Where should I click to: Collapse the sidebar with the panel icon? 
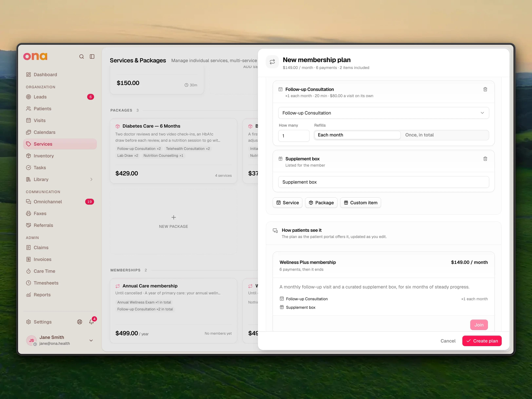(x=92, y=57)
